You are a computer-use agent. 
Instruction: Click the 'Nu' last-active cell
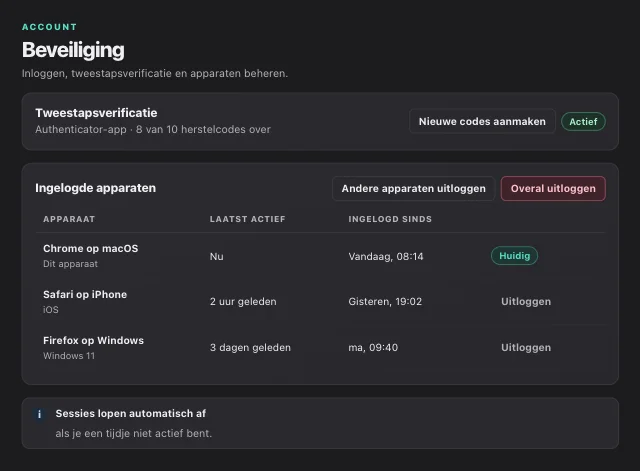click(x=216, y=256)
